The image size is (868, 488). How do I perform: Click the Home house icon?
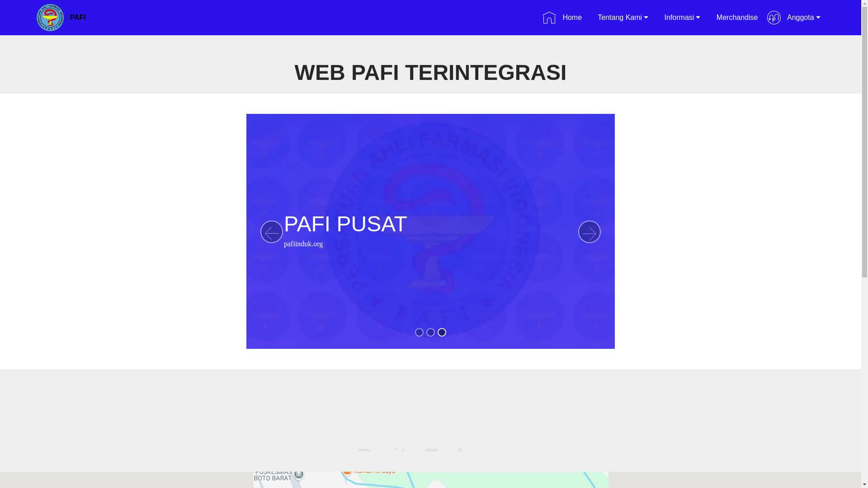coord(549,18)
